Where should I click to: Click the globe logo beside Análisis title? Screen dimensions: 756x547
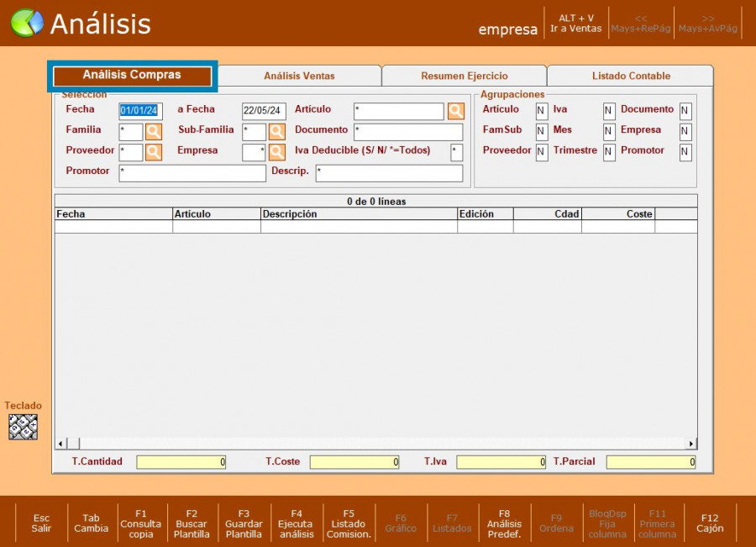pyautogui.click(x=27, y=24)
